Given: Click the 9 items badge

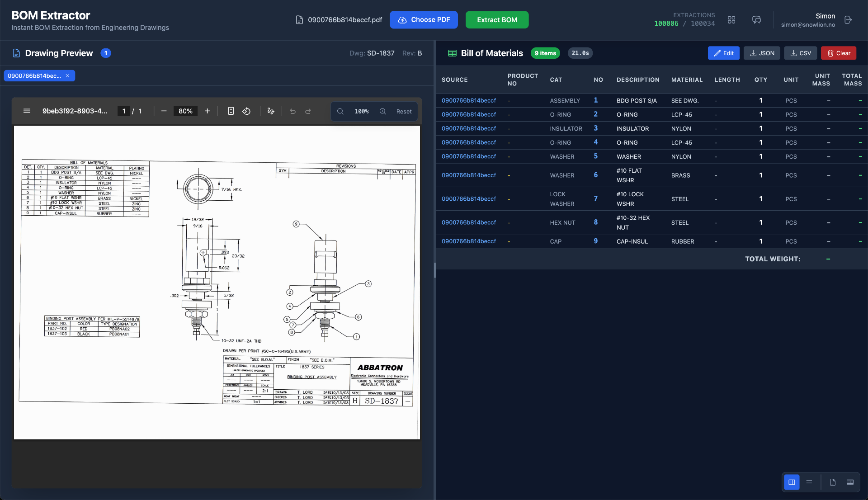Looking at the screenshot, I should tap(545, 53).
